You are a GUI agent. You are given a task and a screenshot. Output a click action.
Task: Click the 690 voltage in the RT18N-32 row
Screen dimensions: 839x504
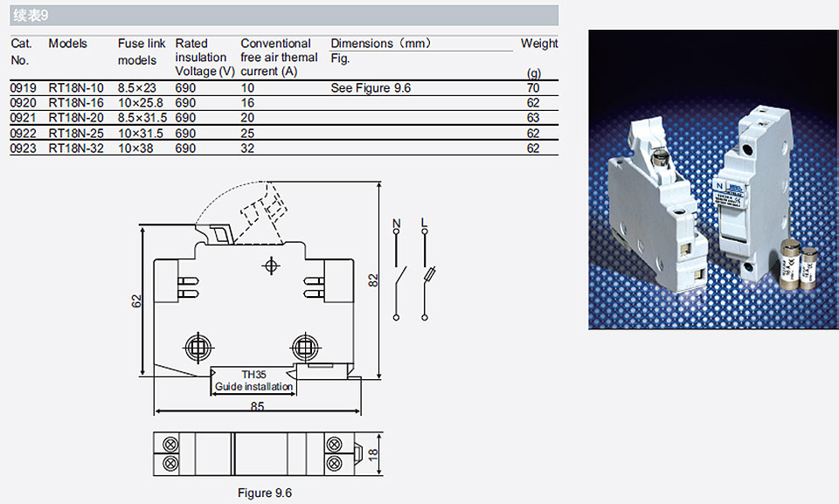click(x=185, y=148)
